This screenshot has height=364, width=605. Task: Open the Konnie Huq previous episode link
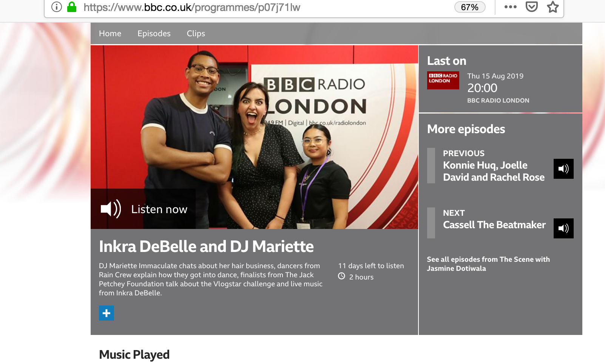pyautogui.click(x=493, y=171)
